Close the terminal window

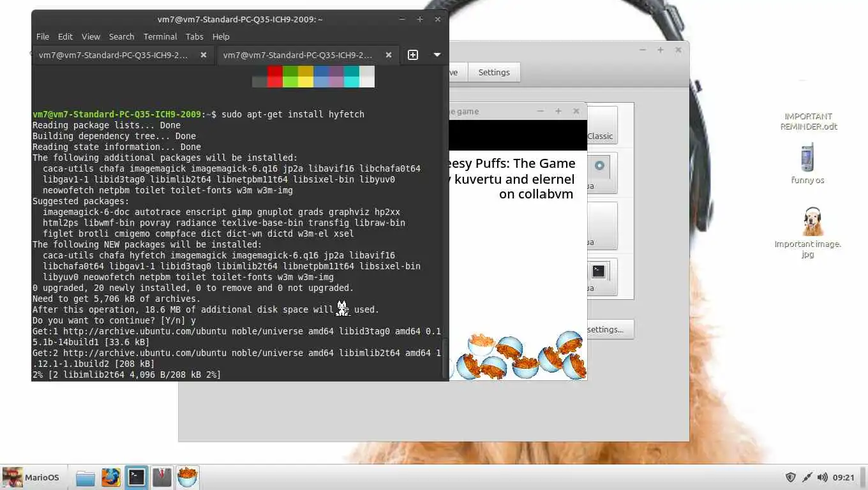[437, 19]
